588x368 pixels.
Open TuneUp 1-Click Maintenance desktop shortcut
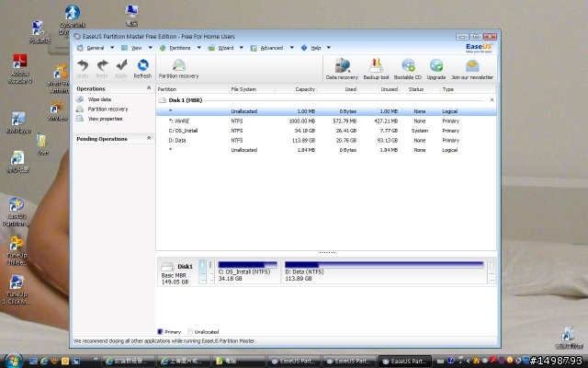[17, 290]
